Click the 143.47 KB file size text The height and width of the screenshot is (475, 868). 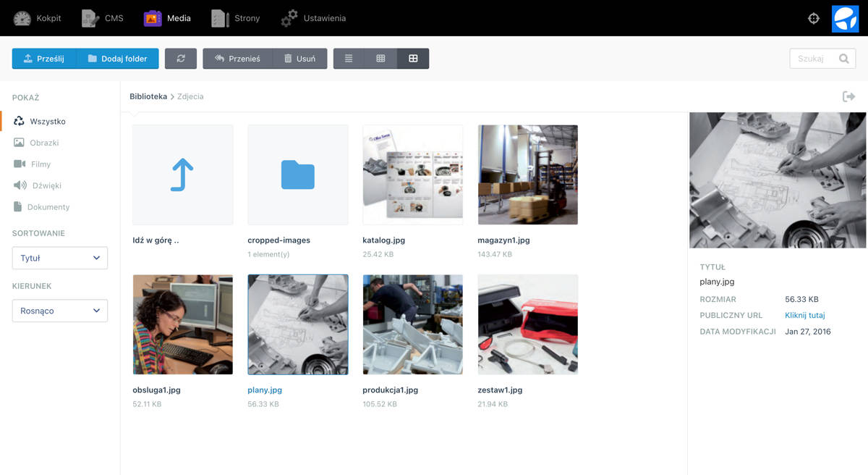(495, 254)
